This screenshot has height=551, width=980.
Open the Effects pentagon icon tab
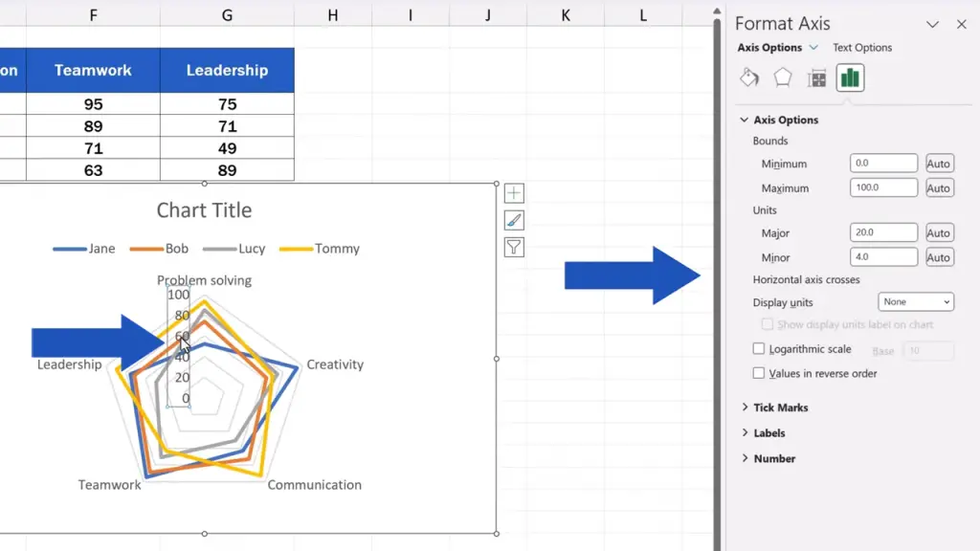pos(783,78)
